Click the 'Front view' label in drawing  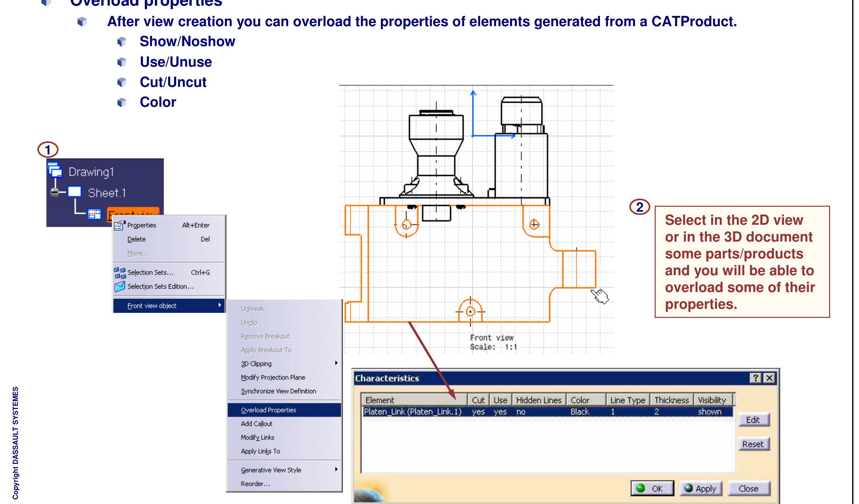[x=491, y=338]
